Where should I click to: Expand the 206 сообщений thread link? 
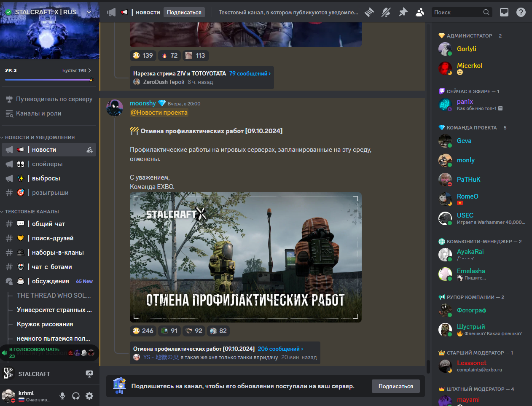point(280,349)
